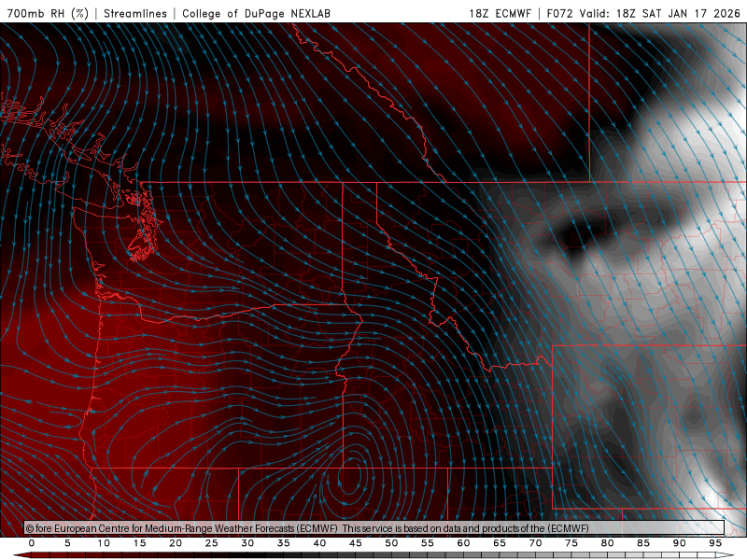The width and height of the screenshot is (747, 560).
Task: Click 'F072 Valid: 18Z SAT JAN 17 2026' text
Action: coord(643,13)
